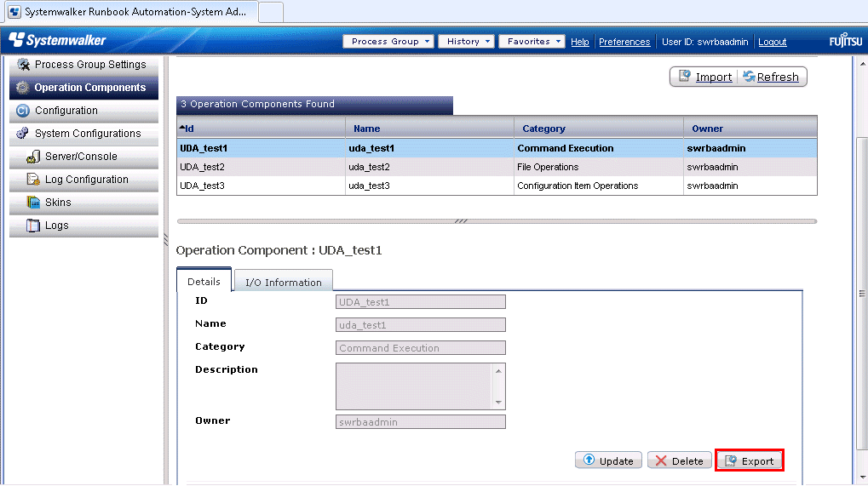Open Configuration in the sidebar
Image resolution: width=868 pixels, height=486 pixels.
[x=83, y=111]
